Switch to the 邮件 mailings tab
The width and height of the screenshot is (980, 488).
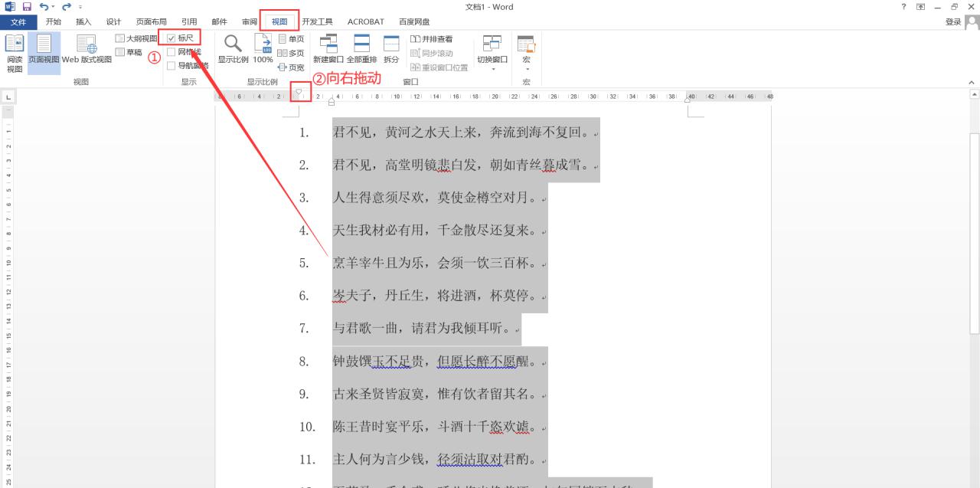click(219, 21)
